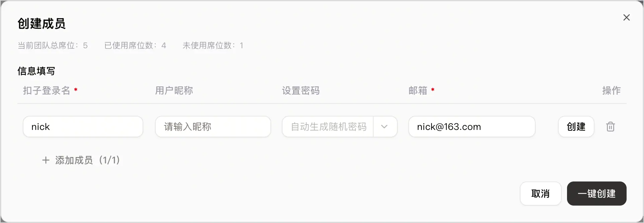Click the 操作 column header

tap(611, 90)
